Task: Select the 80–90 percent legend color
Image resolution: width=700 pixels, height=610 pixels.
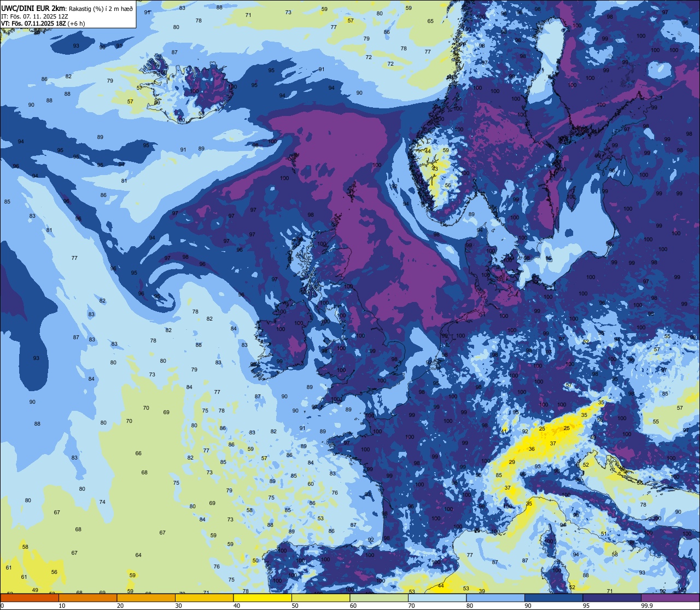Action: pyautogui.click(x=495, y=598)
